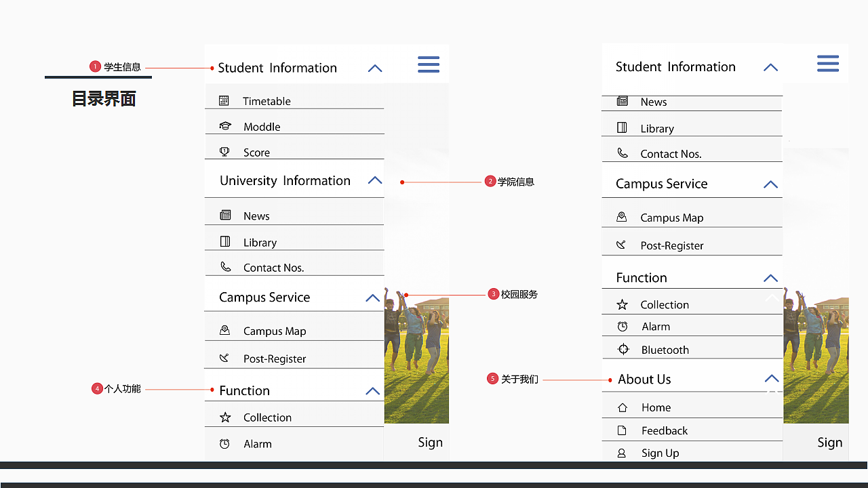Open the hamburger menu on the right screen
The width and height of the screenshot is (868, 488).
[828, 63]
